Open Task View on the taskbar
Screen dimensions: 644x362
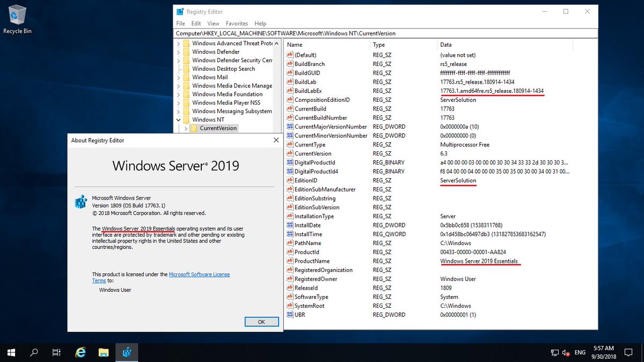click(x=56, y=352)
